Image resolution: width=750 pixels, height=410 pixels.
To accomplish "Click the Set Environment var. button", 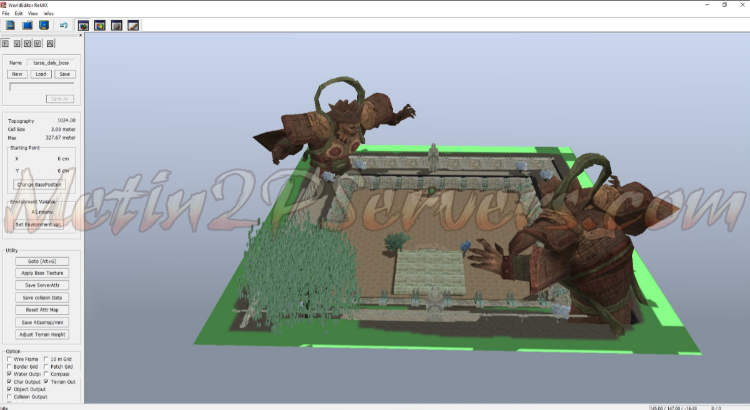I will (39, 224).
